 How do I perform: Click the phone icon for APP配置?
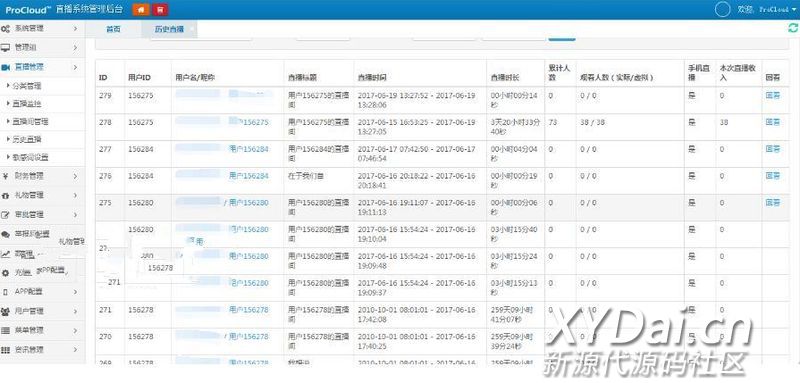[6, 293]
